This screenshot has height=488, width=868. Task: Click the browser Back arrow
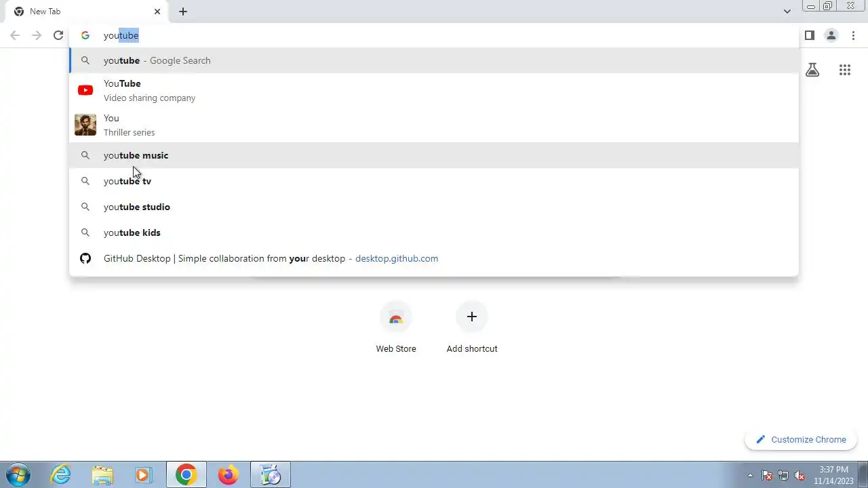15,35
